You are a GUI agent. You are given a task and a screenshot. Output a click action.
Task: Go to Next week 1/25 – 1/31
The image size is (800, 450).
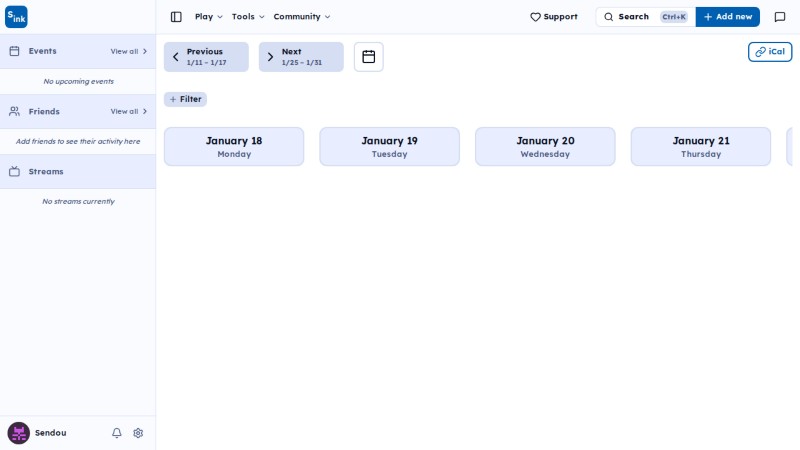[x=301, y=57]
